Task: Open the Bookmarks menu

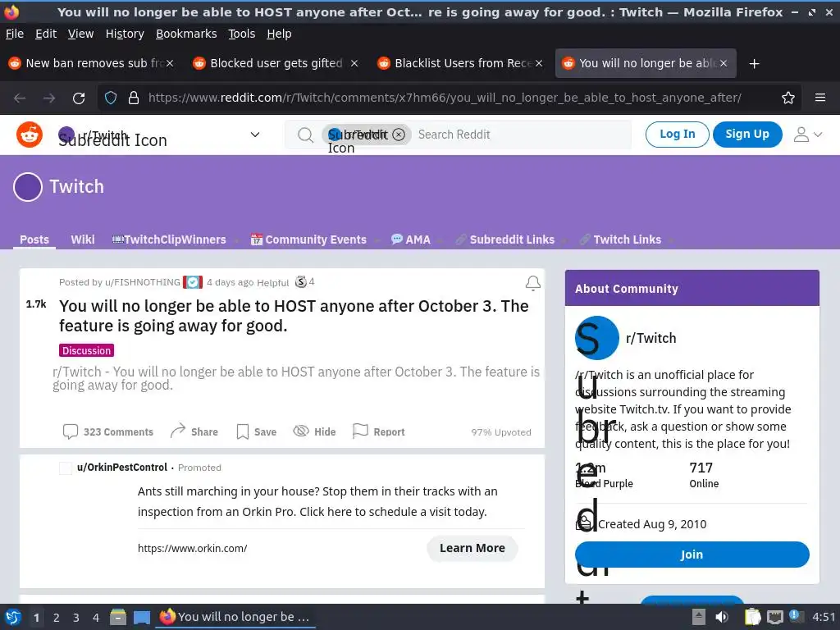Action: (x=186, y=34)
